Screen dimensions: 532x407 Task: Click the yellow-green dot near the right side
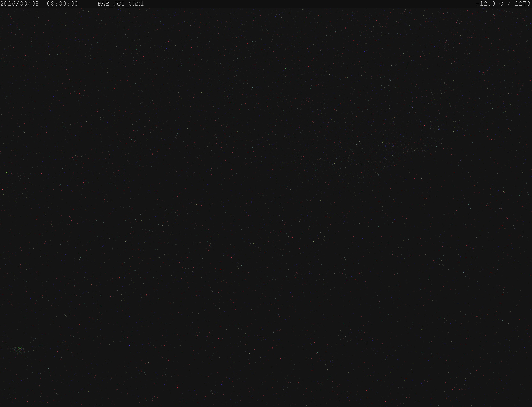click(473, 248)
